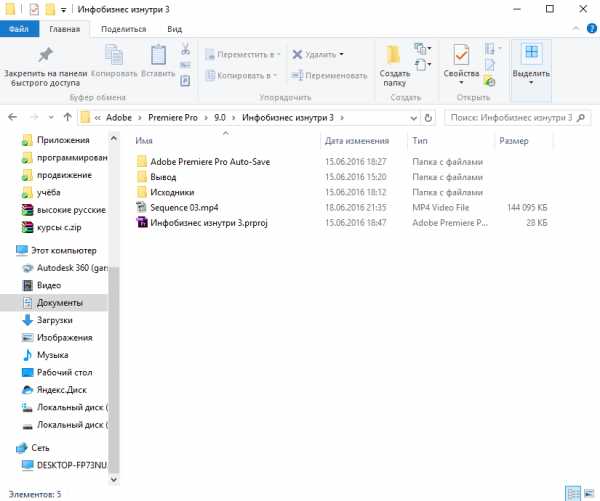600x501 pixels.
Task: Click the Up arrow navigation button
Action: click(x=64, y=118)
